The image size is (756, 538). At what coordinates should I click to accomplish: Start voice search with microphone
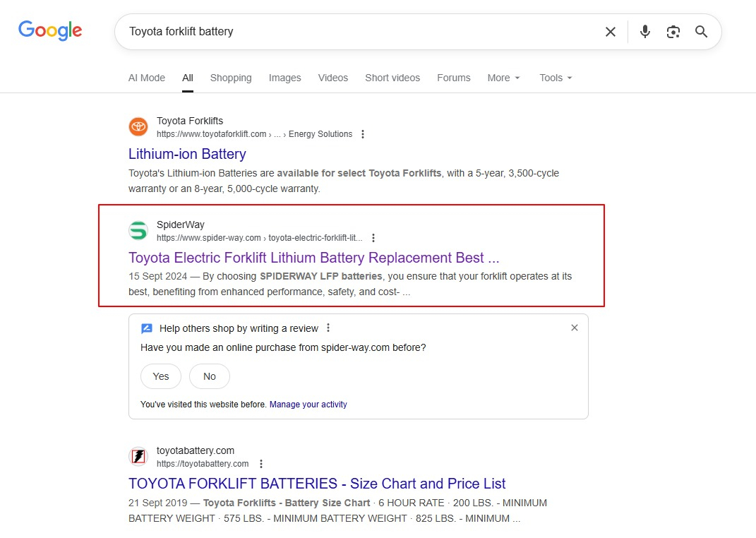click(x=644, y=32)
